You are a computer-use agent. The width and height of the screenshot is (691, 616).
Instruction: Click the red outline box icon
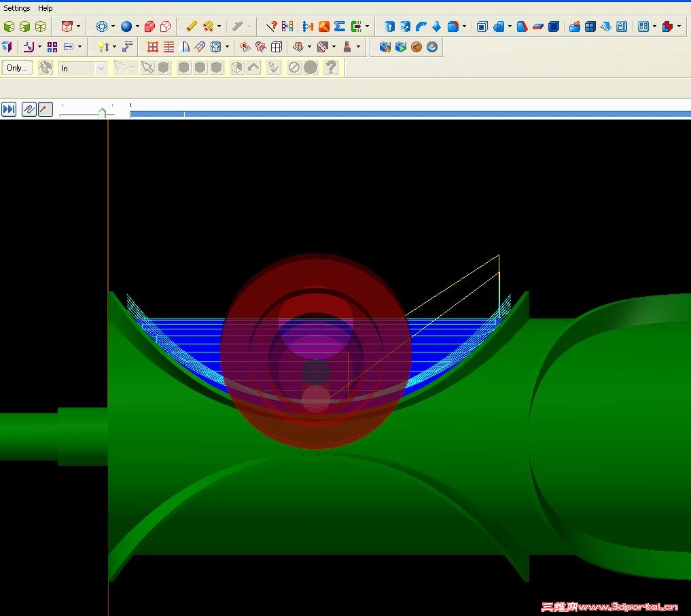166,26
